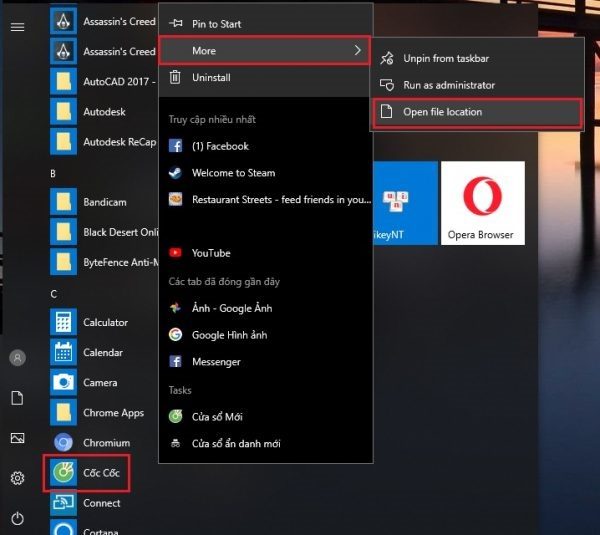Open the Opera Browser tile

pyautogui.click(x=483, y=203)
